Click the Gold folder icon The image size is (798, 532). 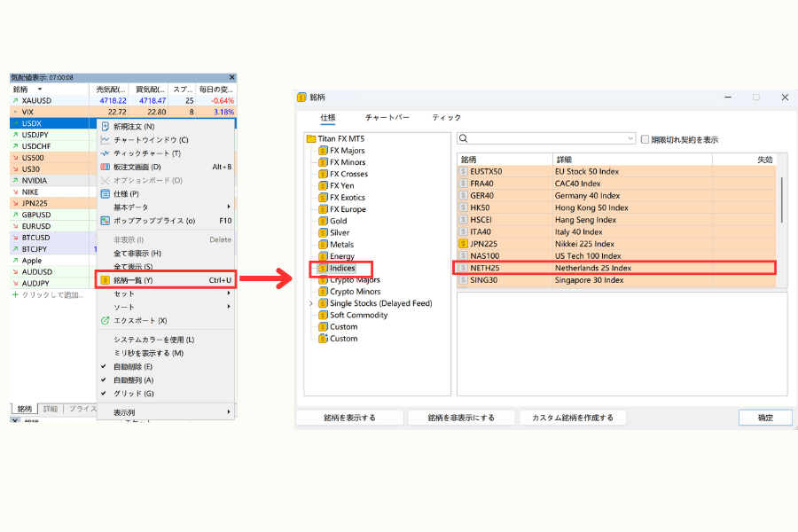point(322,221)
